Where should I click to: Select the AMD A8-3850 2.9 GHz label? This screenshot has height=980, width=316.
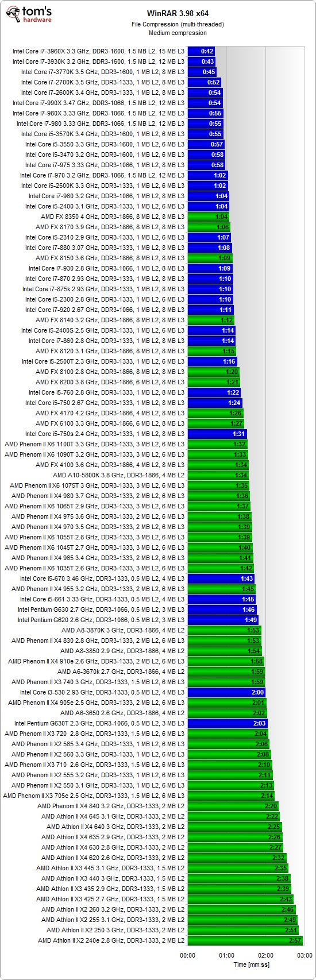tap(122, 651)
